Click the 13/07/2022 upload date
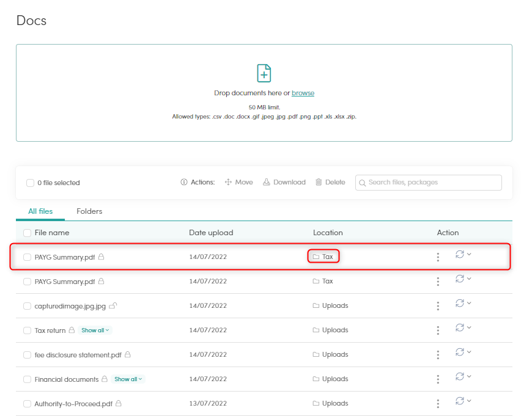 [208, 403]
